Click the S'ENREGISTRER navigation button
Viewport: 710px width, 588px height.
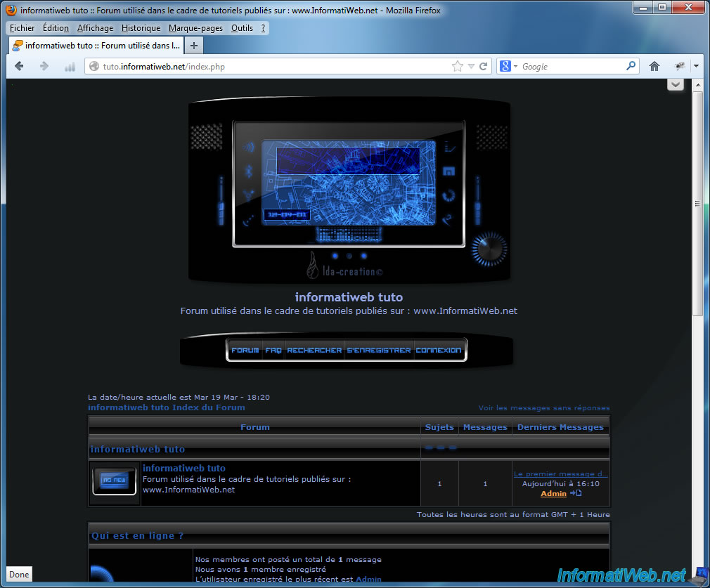(x=379, y=351)
